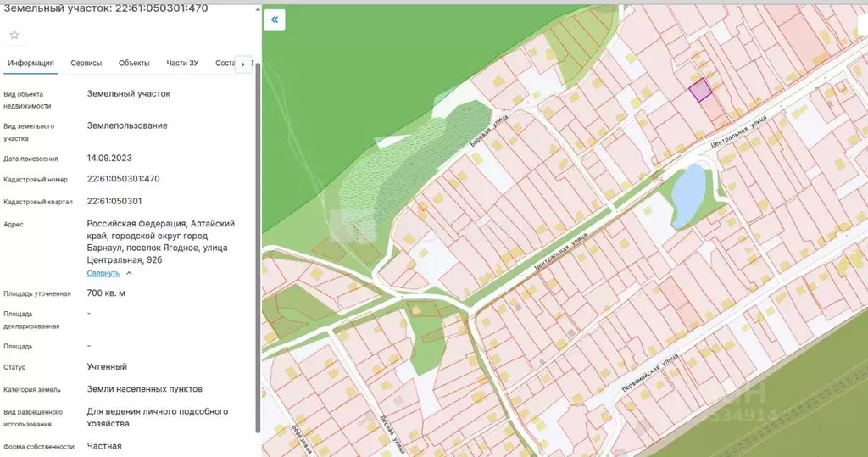This screenshot has width=868, height=457.
Task: Click the Боровая улица label on map
Action: [x=489, y=136]
